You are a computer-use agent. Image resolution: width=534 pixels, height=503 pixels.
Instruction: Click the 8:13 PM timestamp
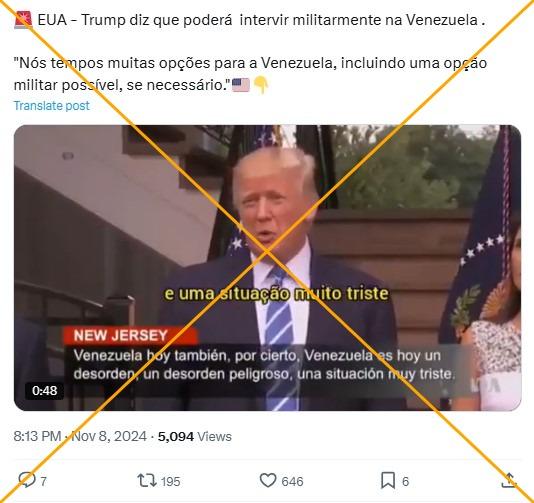click(x=37, y=437)
